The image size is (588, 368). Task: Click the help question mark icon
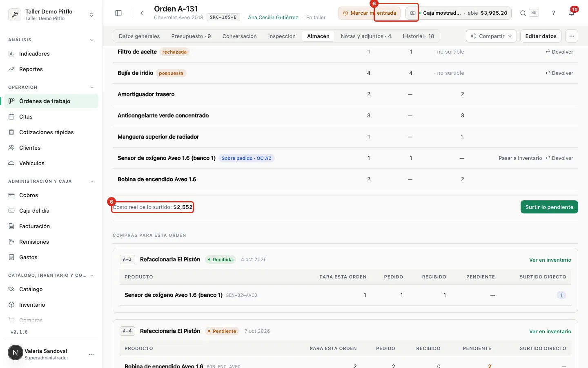[x=554, y=13]
